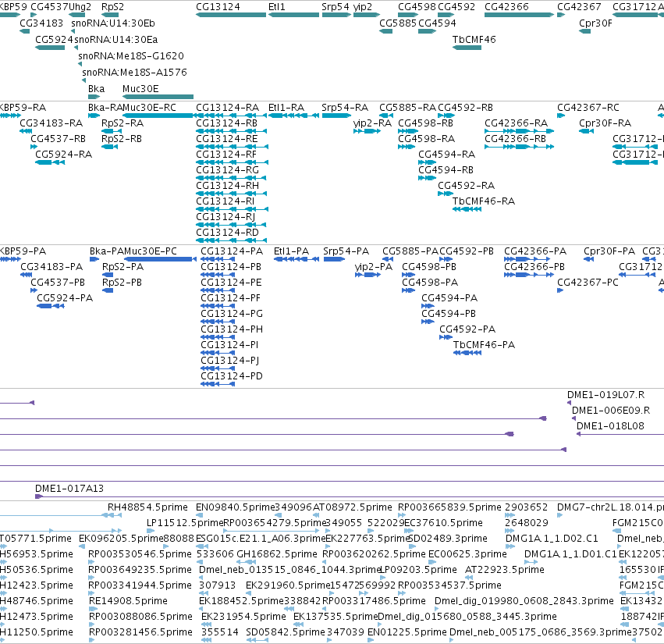Click transcript RpS2-RB
This screenshot has height=644, width=664.
[x=110, y=147]
